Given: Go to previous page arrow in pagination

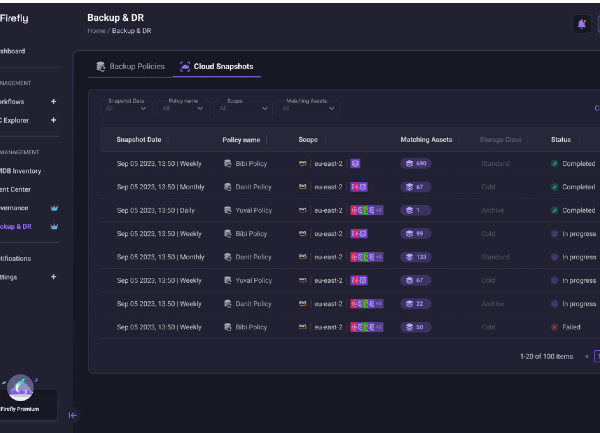Looking at the screenshot, I should [587, 356].
